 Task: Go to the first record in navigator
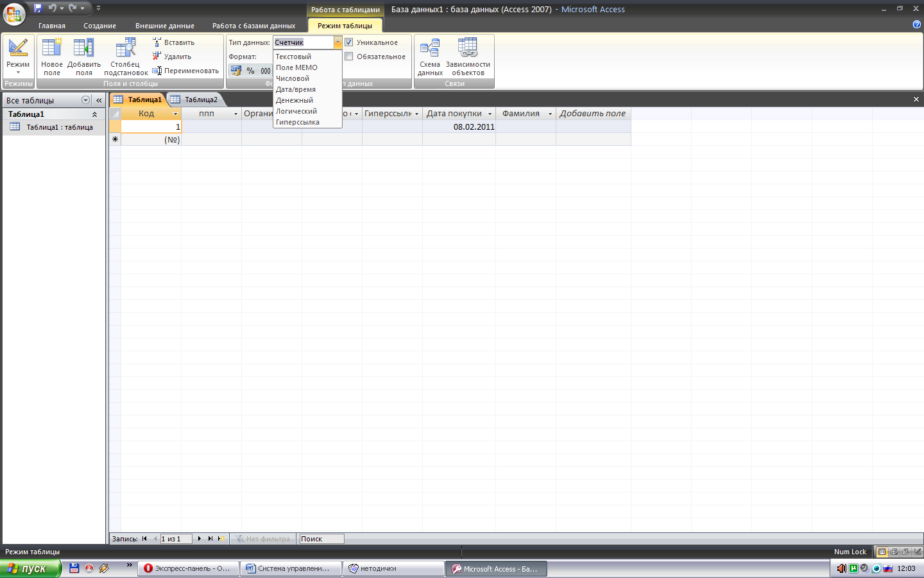click(x=144, y=539)
